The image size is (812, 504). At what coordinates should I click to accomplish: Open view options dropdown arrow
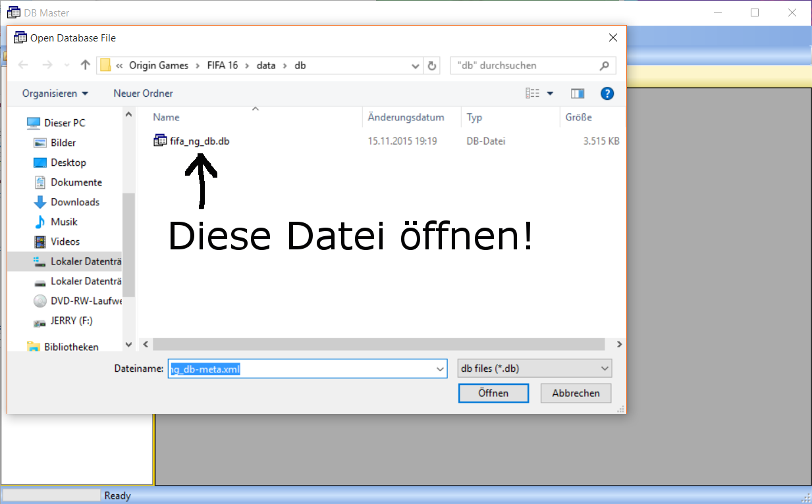point(550,93)
